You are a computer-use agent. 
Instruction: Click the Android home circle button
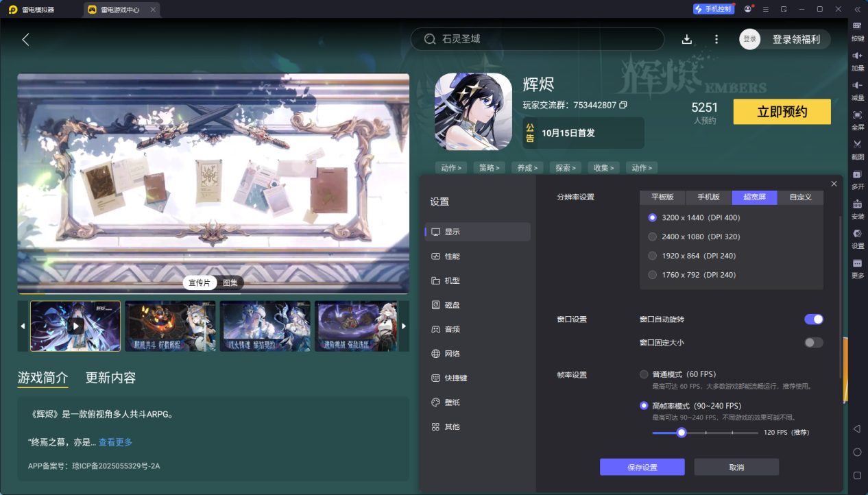pos(857,452)
